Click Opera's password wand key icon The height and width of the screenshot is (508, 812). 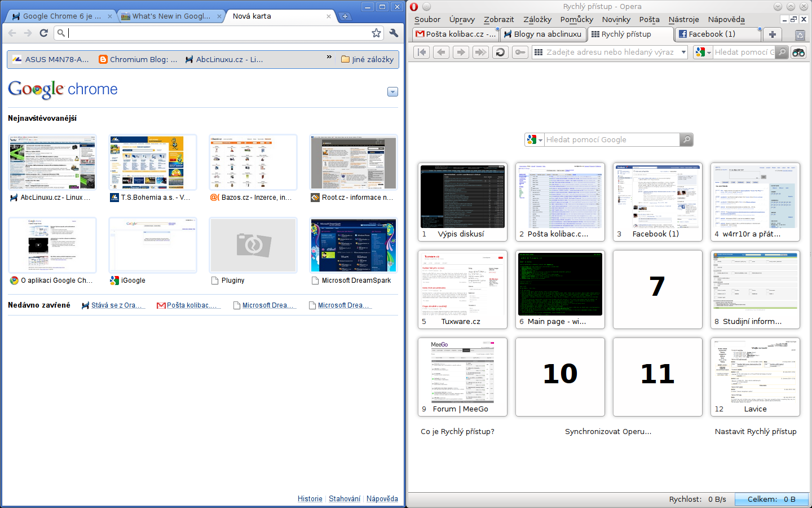pos(520,52)
